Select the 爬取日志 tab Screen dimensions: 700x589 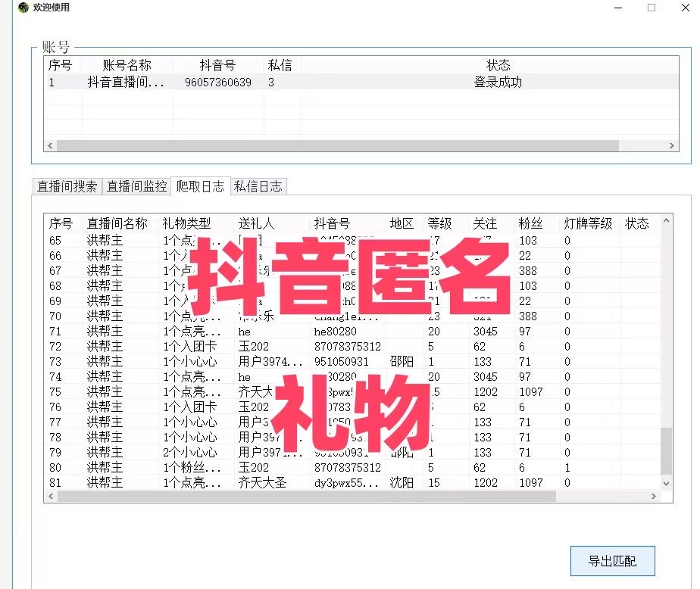tap(201, 185)
